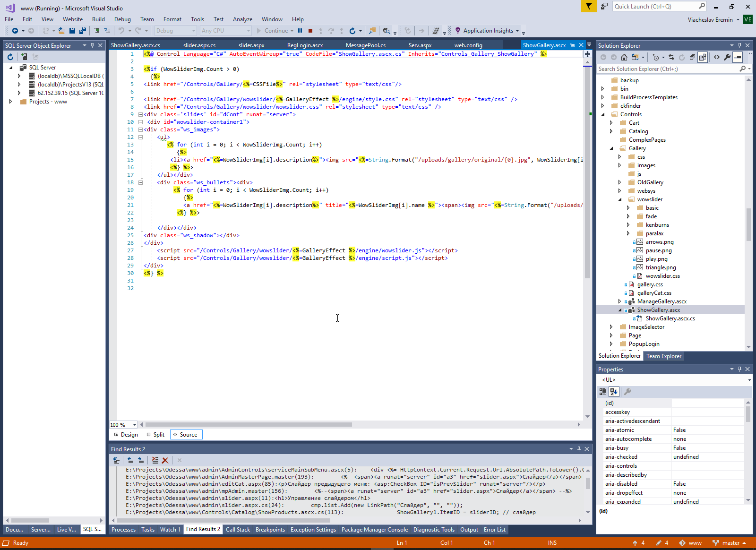Viewport: 756px width, 550px height.
Task: Expand the Projects - www node
Action: 10,102
